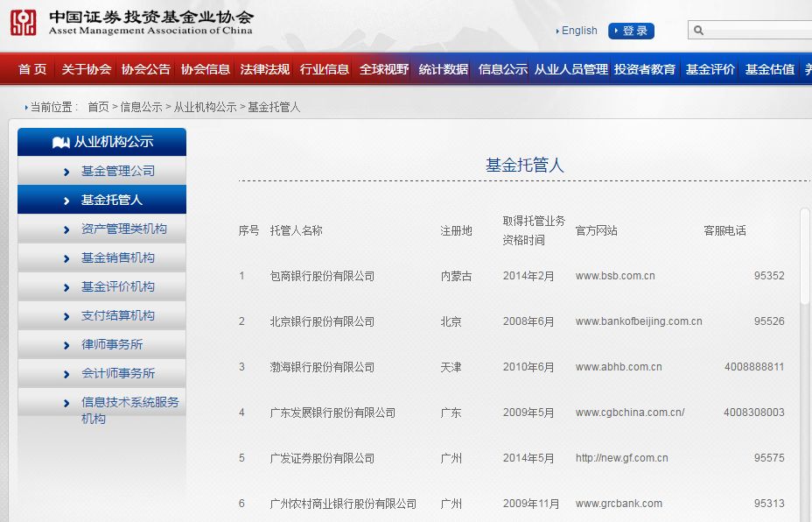This screenshot has height=522, width=812.
Task: Open the 统计数据 menu item
Action: click(x=444, y=69)
